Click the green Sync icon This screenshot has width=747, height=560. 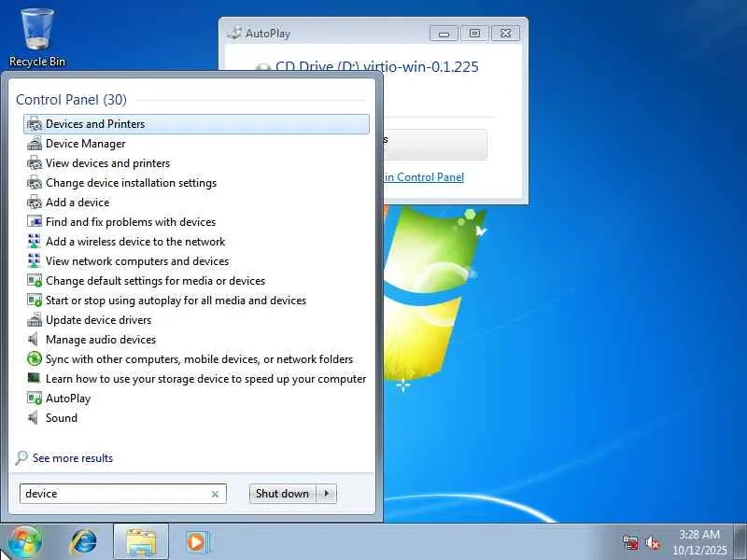click(x=35, y=359)
